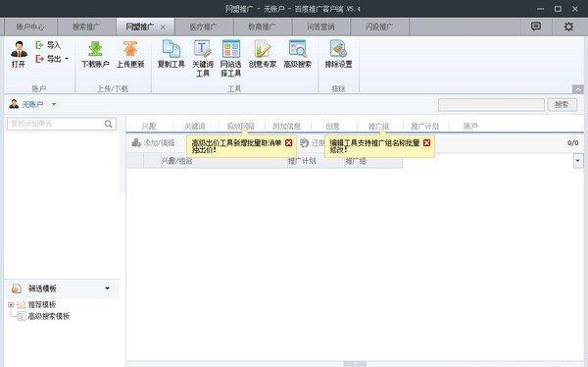Dismiss the 高级出价工具 tooltip with its red X

click(288, 142)
